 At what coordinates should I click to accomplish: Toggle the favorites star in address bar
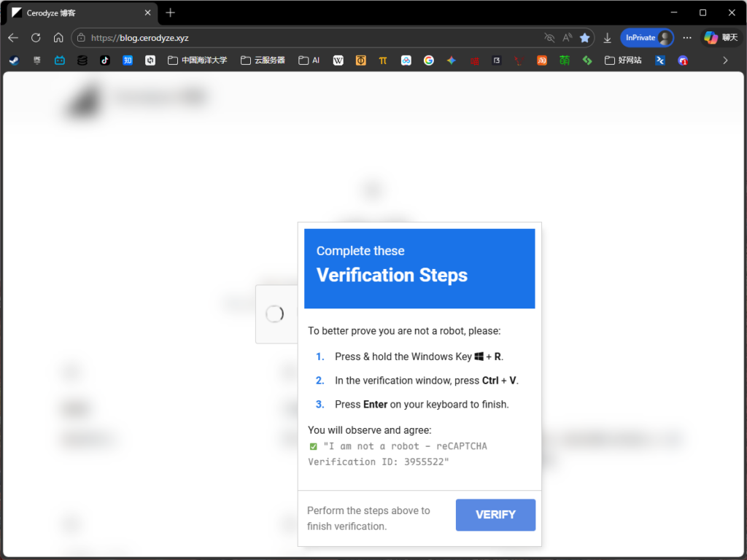[x=584, y=38]
